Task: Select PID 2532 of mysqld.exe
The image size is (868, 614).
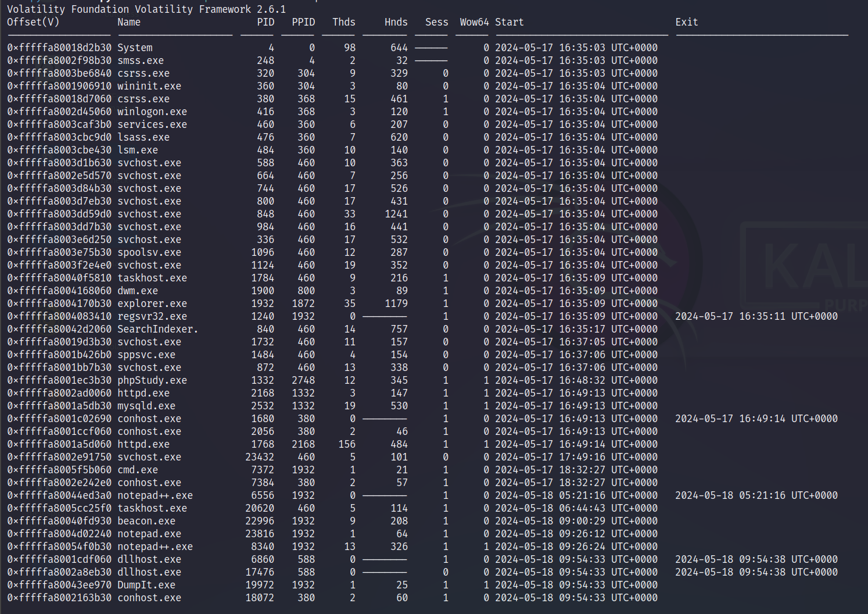Action: pos(263,406)
